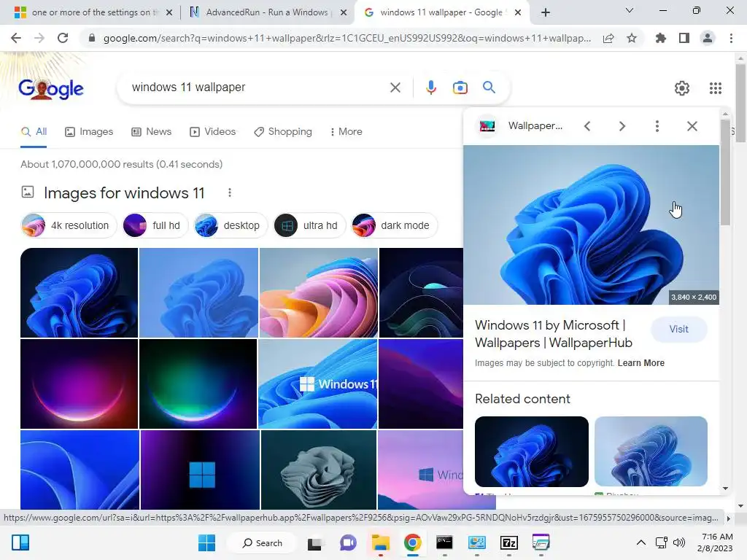
Task: Filter images by ultra hd chip
Action: click(x=309, y=225)
